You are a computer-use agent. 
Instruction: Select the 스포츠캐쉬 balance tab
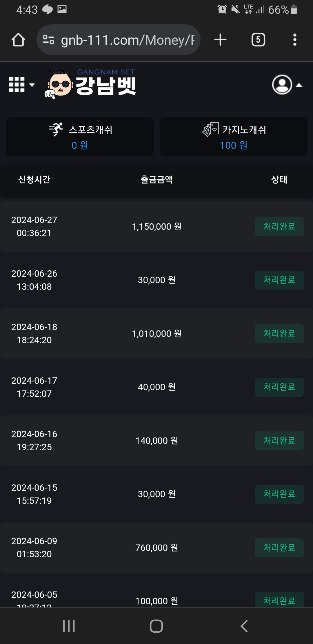pos(80,136)
